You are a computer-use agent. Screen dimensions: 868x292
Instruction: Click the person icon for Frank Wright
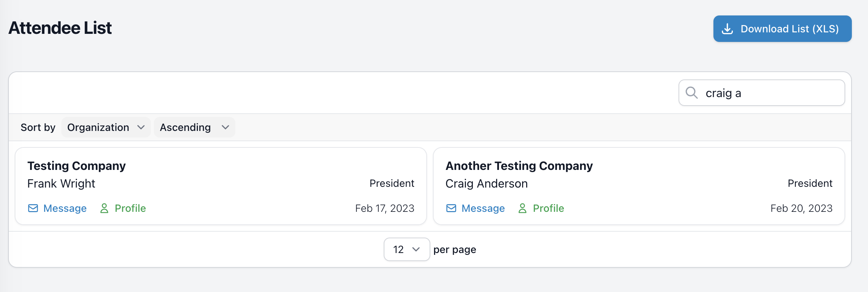(x=104, y=208)
